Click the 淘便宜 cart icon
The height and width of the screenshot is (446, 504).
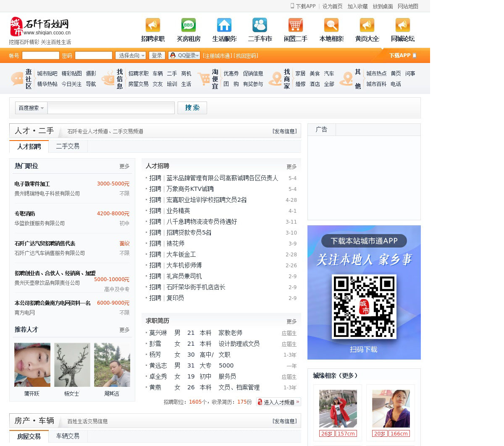coord(204,78)
